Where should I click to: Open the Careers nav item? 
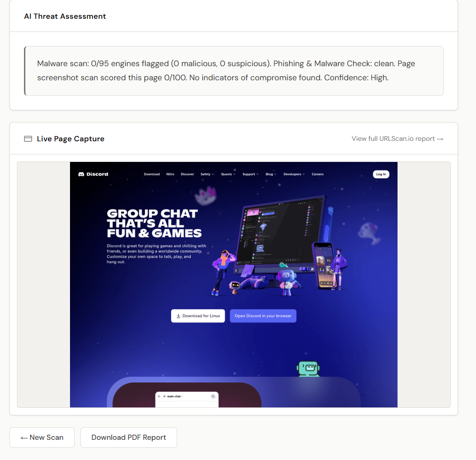pyautogui.click(x=318, y=174)
